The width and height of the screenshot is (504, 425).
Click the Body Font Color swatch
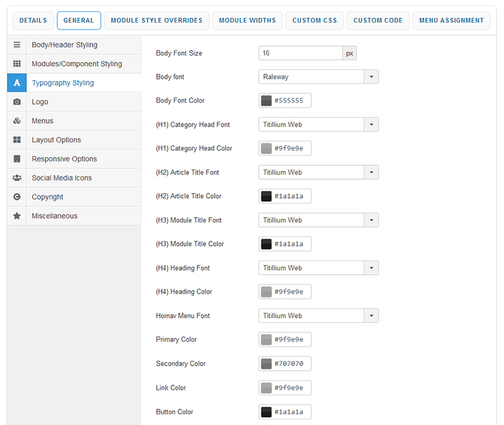[x=266, y=101]
